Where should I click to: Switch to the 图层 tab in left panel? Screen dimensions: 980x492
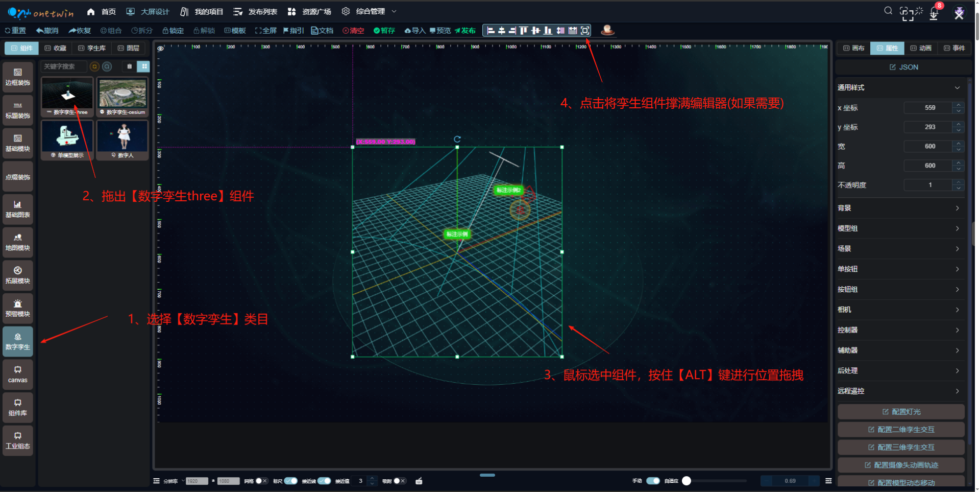tap(129, 48)
